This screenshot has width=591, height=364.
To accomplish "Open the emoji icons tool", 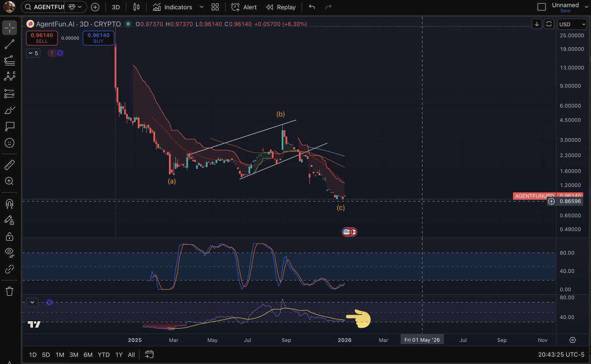I will point(9,143).
